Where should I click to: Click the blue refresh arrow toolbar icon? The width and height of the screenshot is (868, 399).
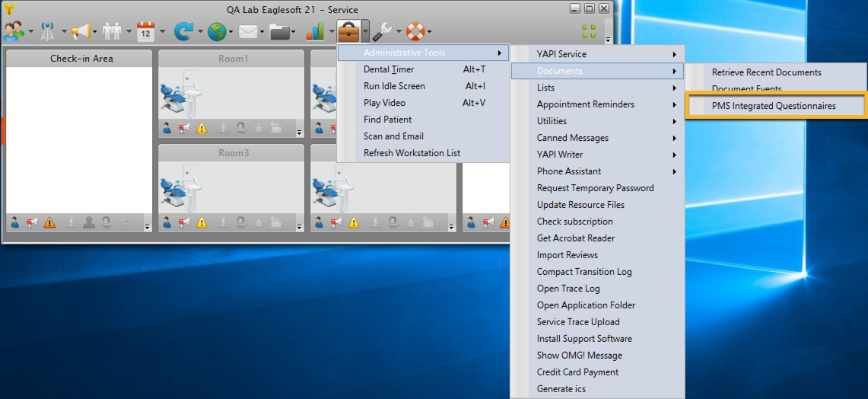coord(183,31)
